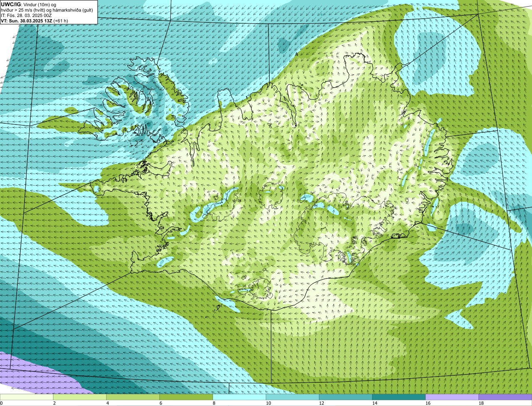Click the legend label '10'
Screen dimensions: 532x406
[268, 403]
